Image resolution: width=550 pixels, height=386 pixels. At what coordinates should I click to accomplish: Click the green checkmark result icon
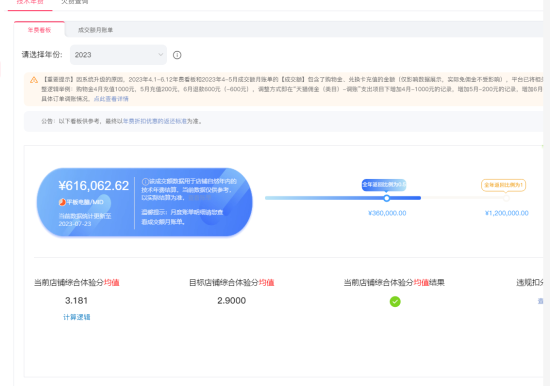pyautogui.click(x=395, y=301)
